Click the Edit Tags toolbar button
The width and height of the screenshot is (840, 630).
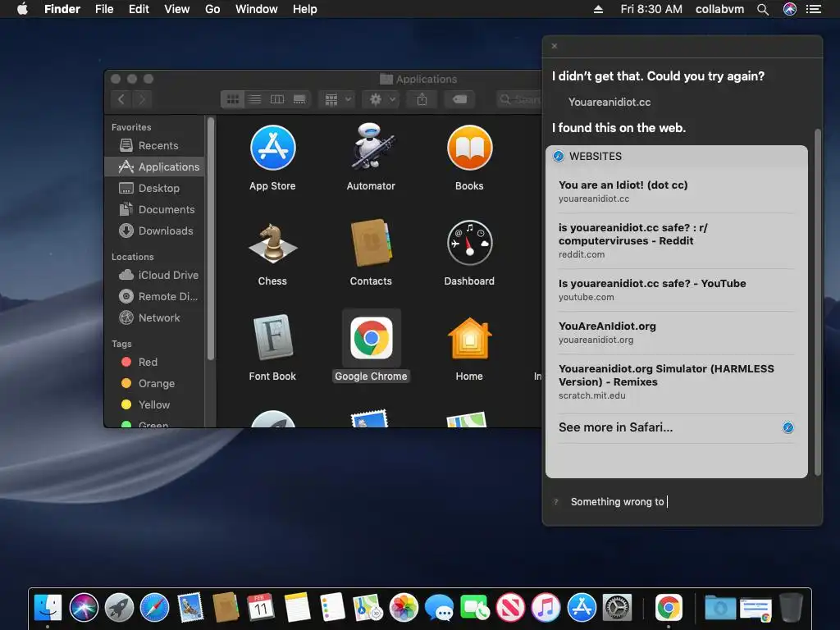click(459, 99)
